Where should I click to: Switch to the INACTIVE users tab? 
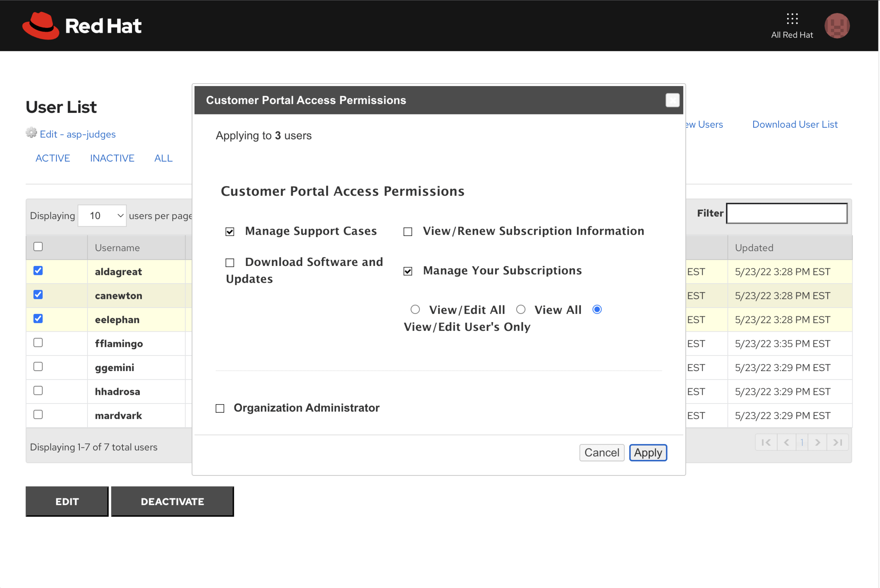(112, 158)
